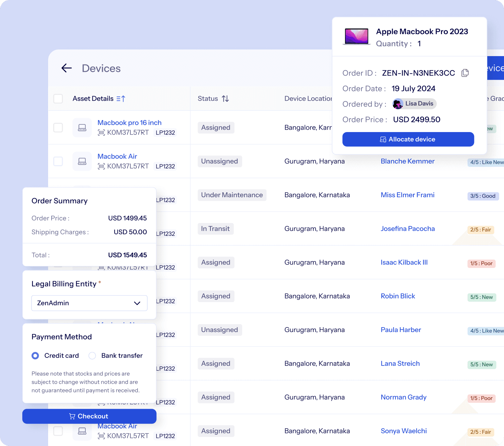Copy the Order ID ZEN-IN-N3NEK3CC

point(465,73)
